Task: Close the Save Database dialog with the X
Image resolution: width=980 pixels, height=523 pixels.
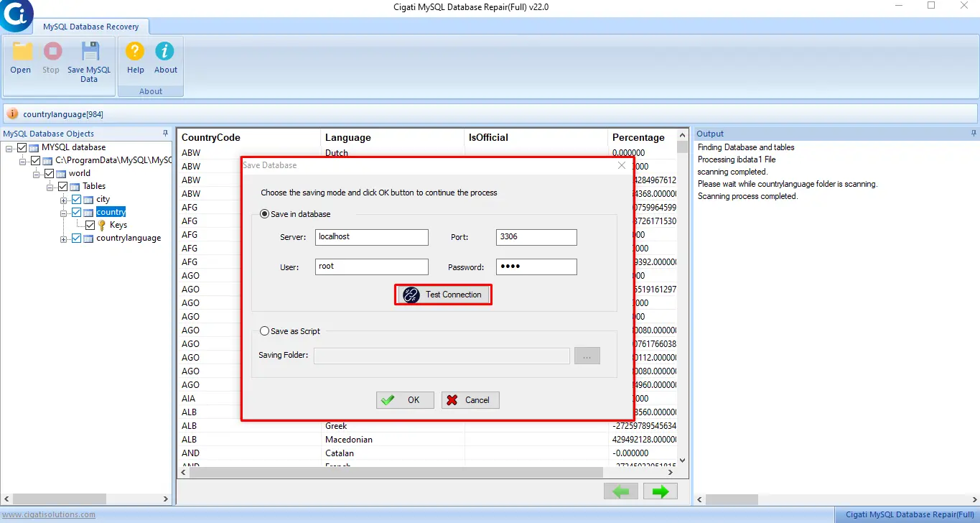Action: click(622, 165)
